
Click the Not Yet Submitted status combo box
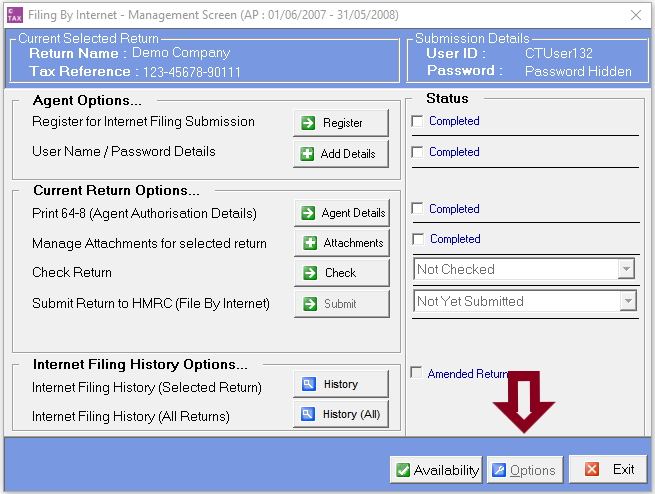[x=525, y=301]
